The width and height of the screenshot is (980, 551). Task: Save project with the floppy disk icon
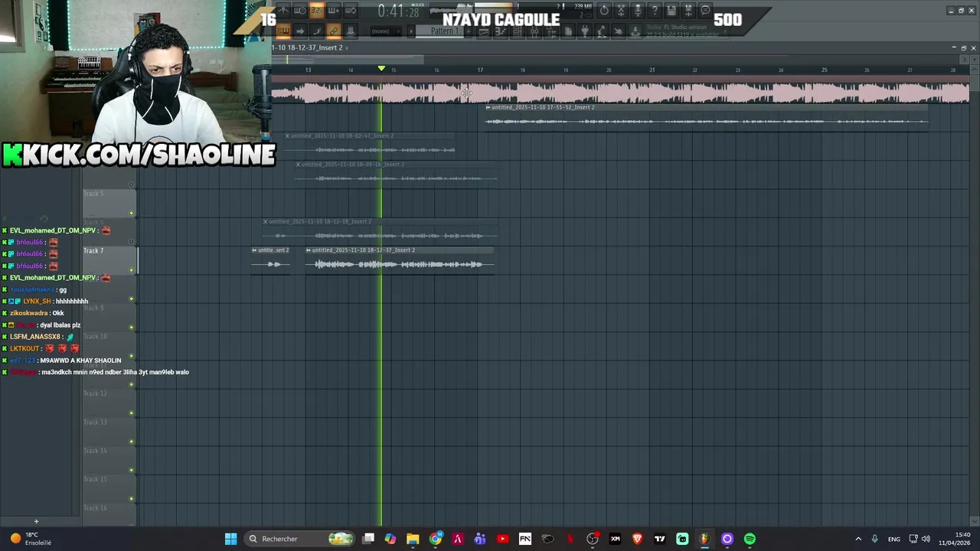(x=671, y=11)
